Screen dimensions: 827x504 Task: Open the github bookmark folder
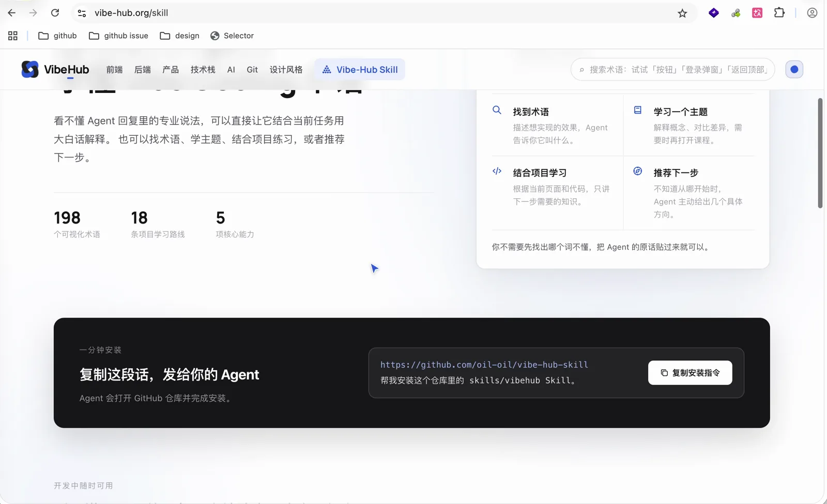tap(57, 36)
